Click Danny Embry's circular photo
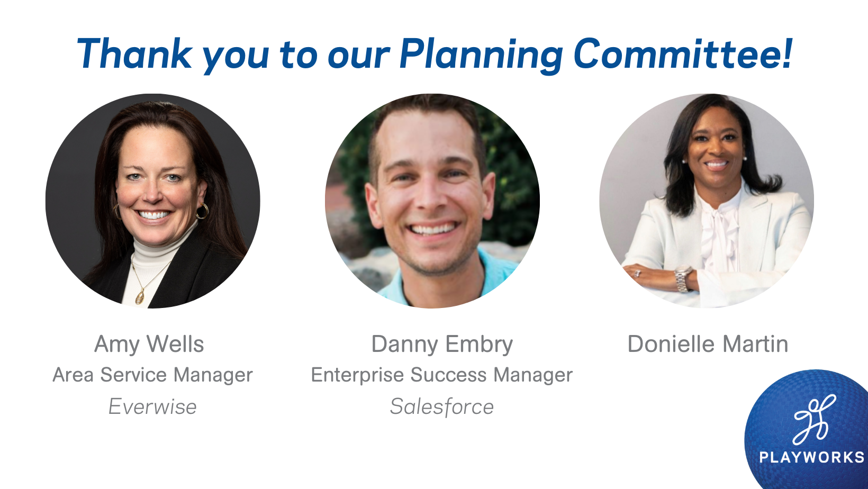Viewport: 868px width, 489px height. pos(432,201)
